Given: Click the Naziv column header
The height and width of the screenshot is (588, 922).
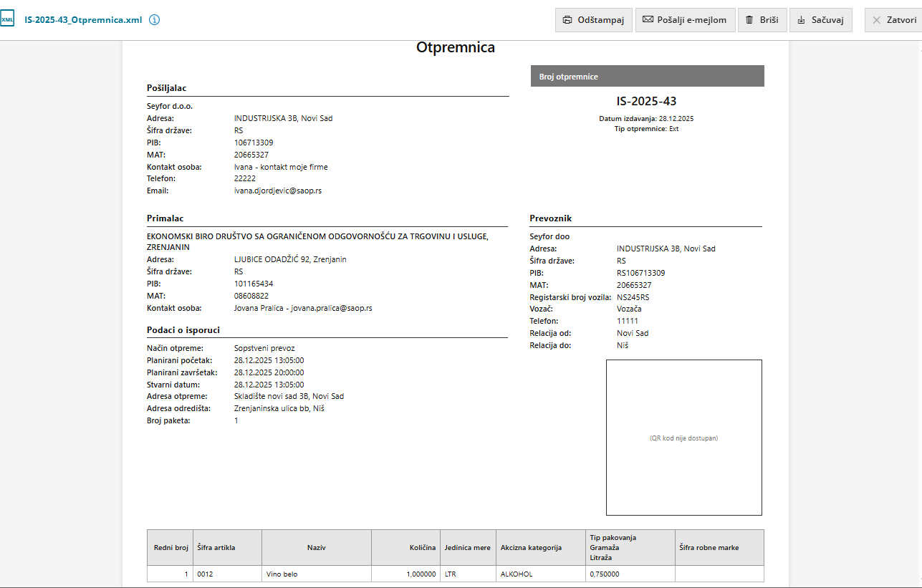Looking at the screenshot, I should click(x=317, y=548).
